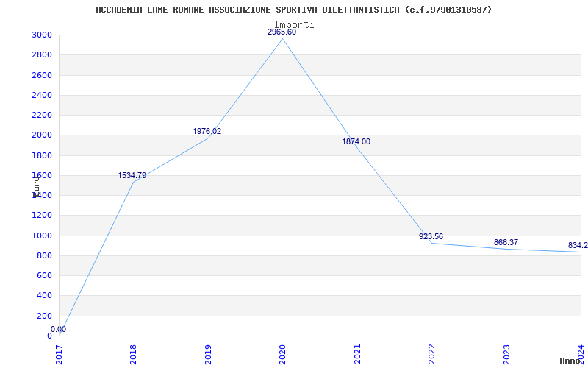Select the 0.00 data label
This screenshot has height=368, width=588.
[59, 329]
